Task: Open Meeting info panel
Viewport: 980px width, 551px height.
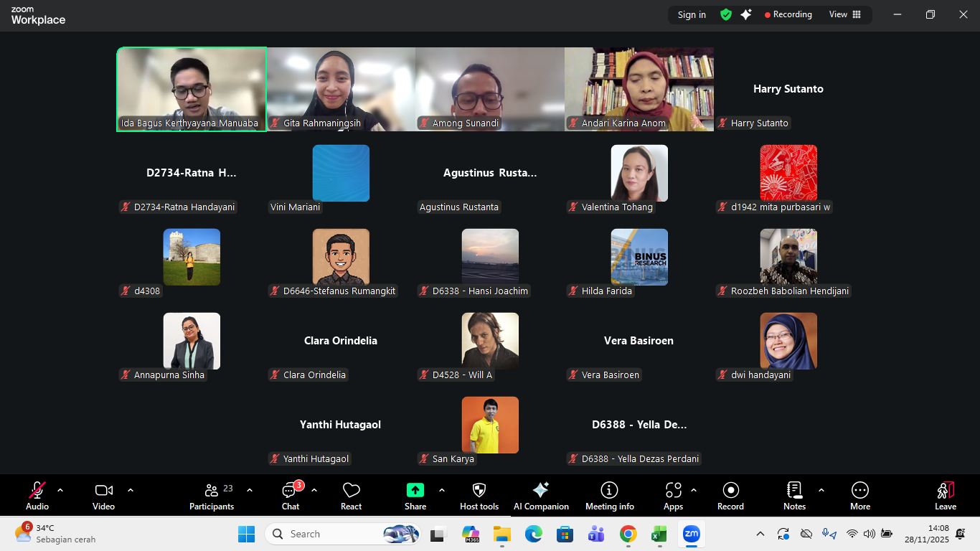Action: click(x=609, y=496)
